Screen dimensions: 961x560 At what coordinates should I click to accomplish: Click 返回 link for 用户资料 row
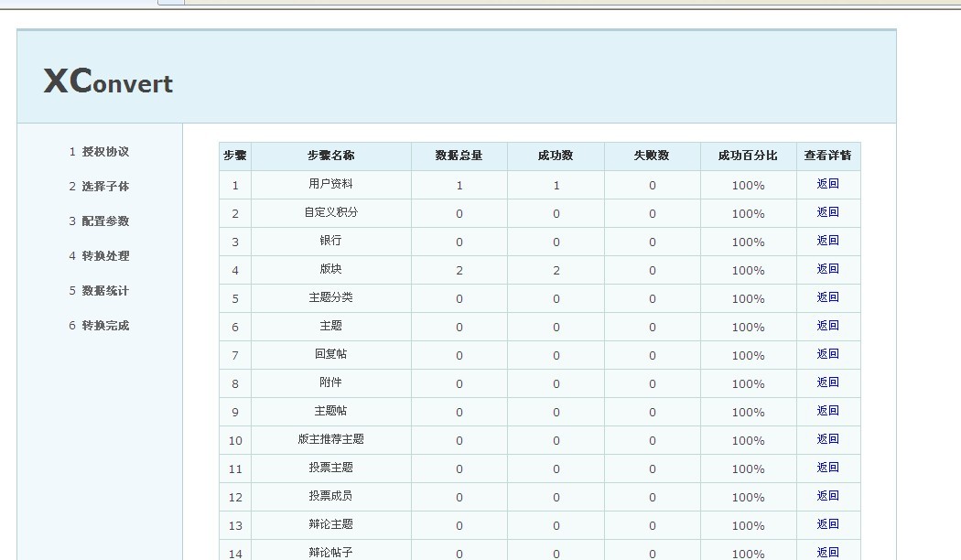coord(828,184)
